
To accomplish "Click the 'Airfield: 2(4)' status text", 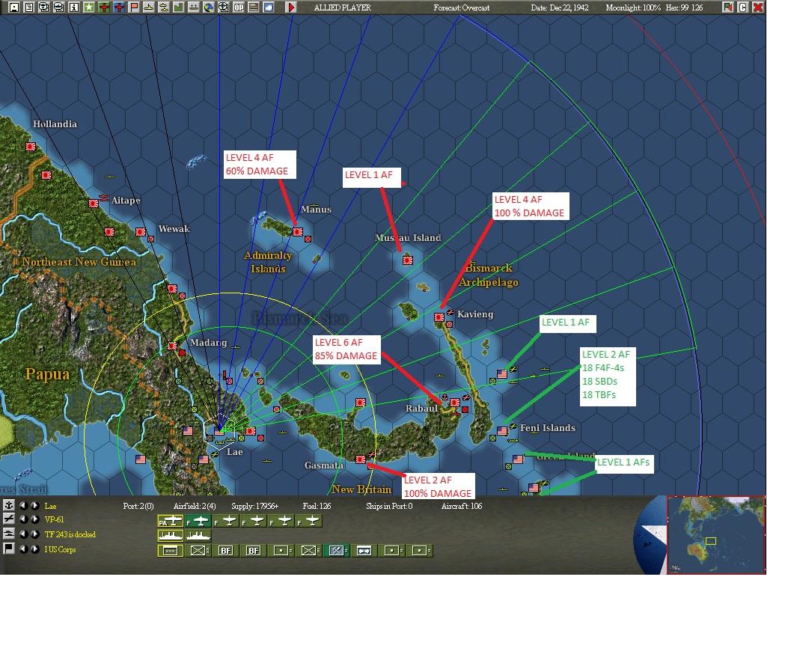I will (195, 506).
